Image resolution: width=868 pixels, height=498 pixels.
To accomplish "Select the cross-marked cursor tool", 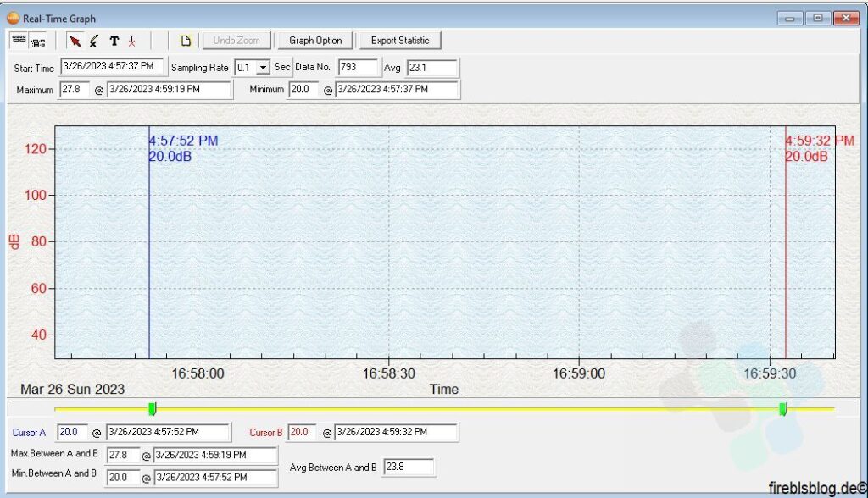I will point(94,41).
